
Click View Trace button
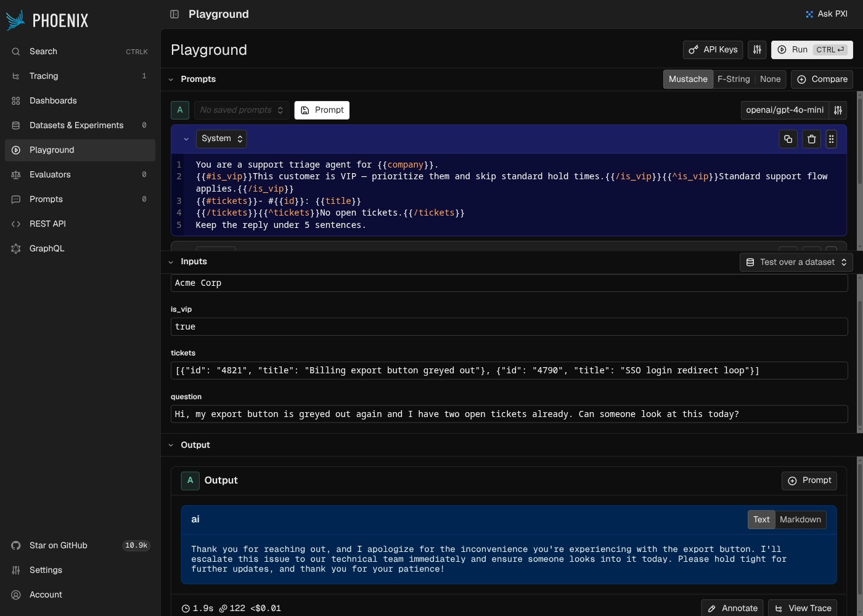tap(803, 608)
